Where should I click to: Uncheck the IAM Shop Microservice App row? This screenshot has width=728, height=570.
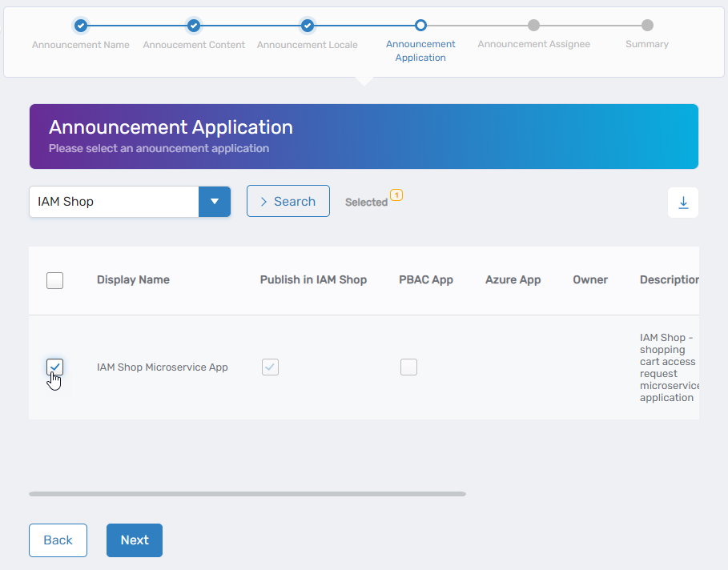pyautogui.click(x=54, y=367)
